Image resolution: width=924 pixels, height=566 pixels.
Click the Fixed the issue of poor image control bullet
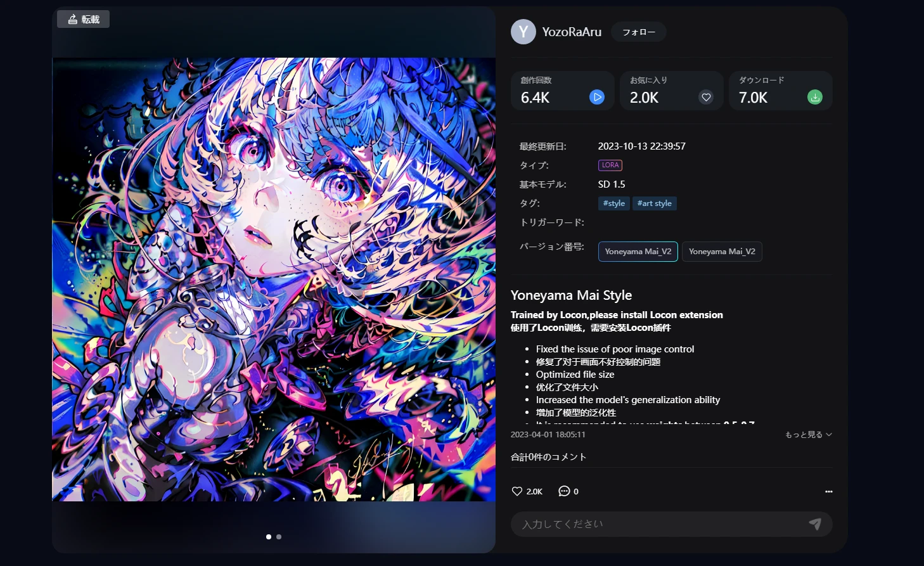(615, 349)
